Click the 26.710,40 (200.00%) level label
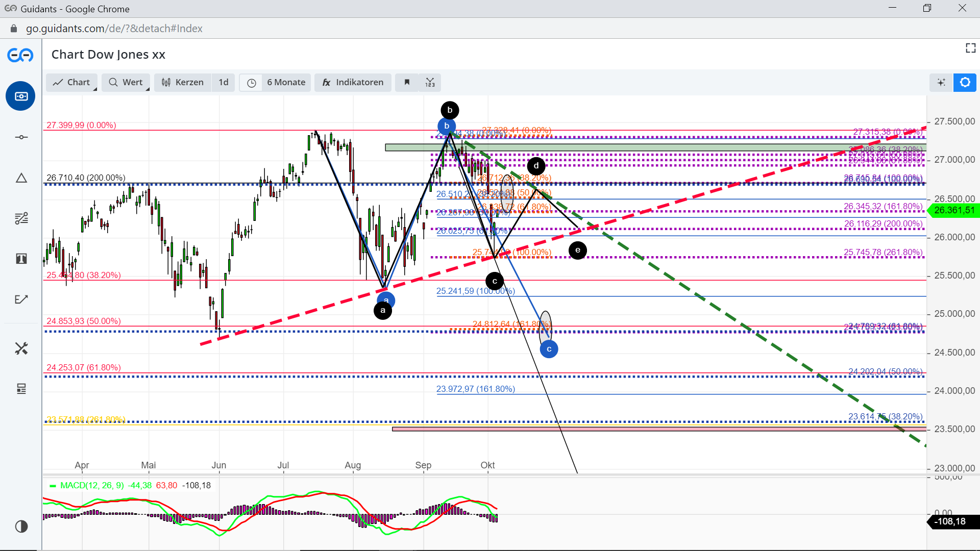This screenshot has height=551, width=980. pyautogui.click(x=86, y=178)
